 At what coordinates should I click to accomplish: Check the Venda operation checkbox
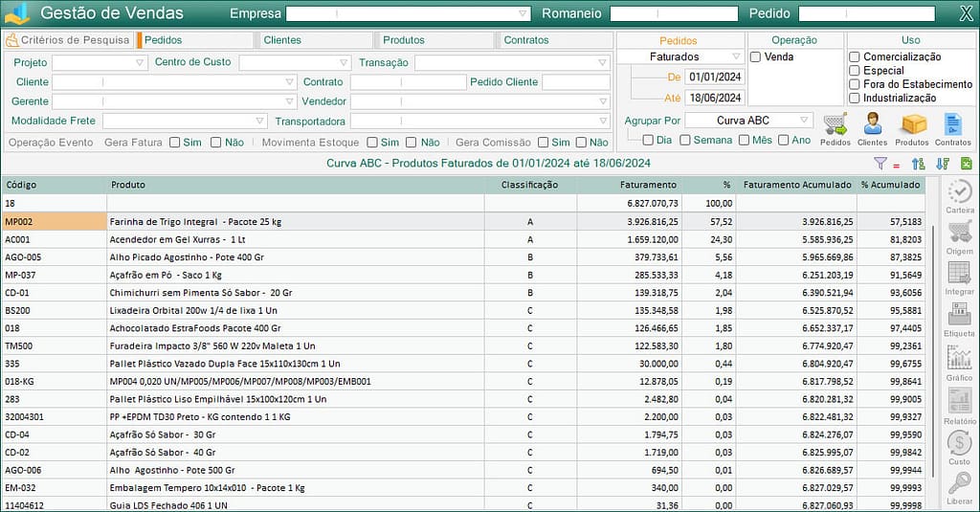756,56
